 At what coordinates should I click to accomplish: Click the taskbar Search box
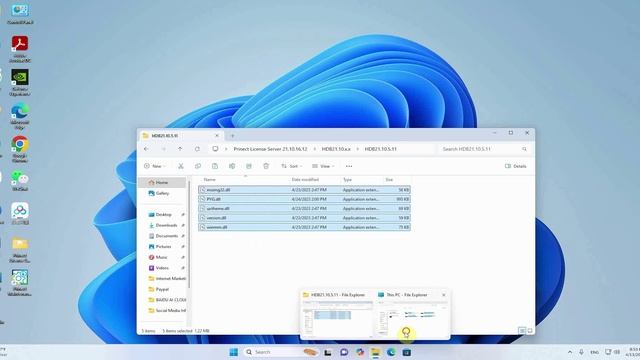282,352
